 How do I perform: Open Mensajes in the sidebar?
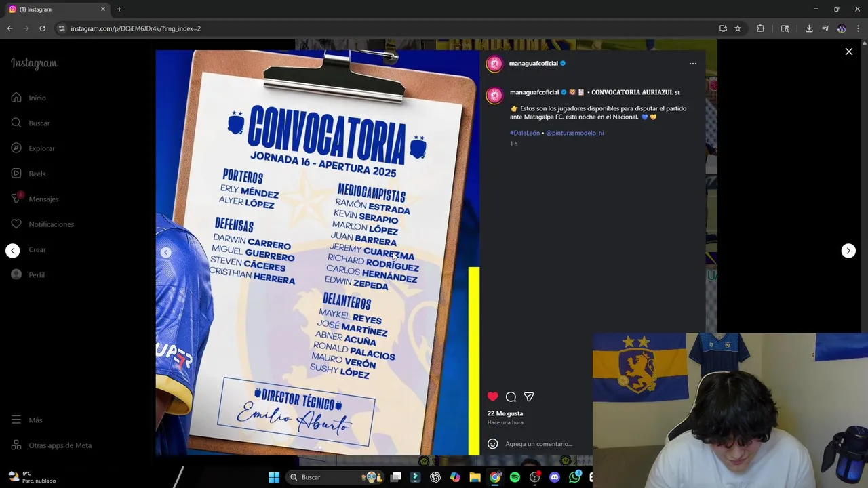[x=35, y=199]
